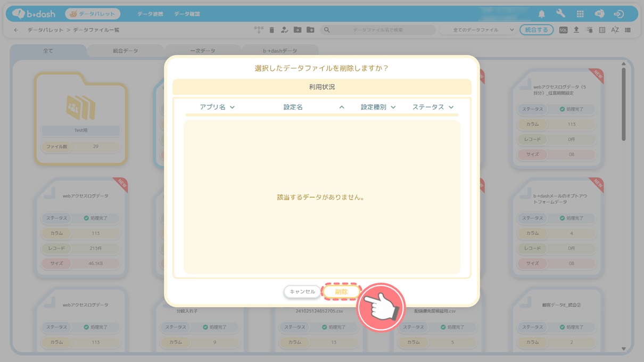Click the 削除 (delete) button in dialog
The height and width of the screenshot is (362, 644).
click(341, 292)
